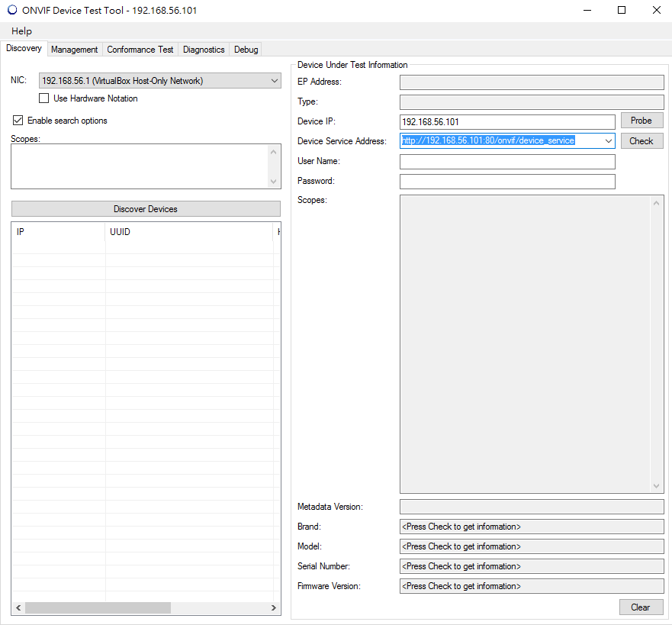The height and width of the screenshot is (625, 672).
Task: Click the Discover Devices button
Action: 146,209
